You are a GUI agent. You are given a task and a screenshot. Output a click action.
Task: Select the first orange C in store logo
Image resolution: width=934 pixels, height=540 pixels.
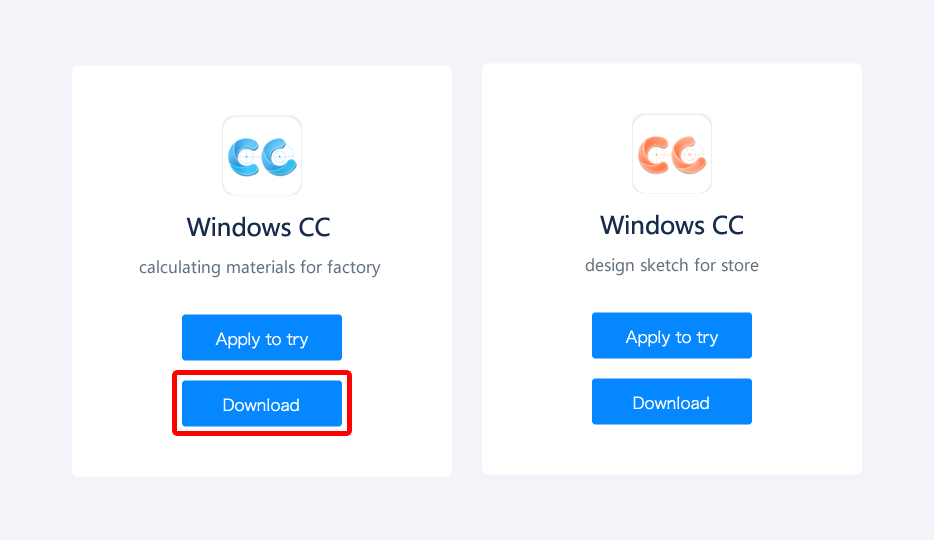[x=654, y=155]
